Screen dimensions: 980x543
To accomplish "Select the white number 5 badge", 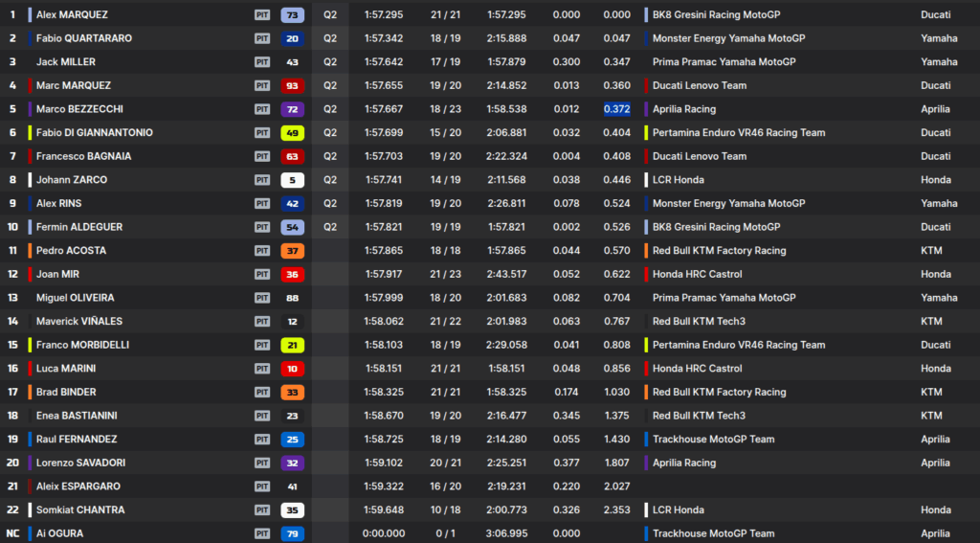I will (293, 180).
